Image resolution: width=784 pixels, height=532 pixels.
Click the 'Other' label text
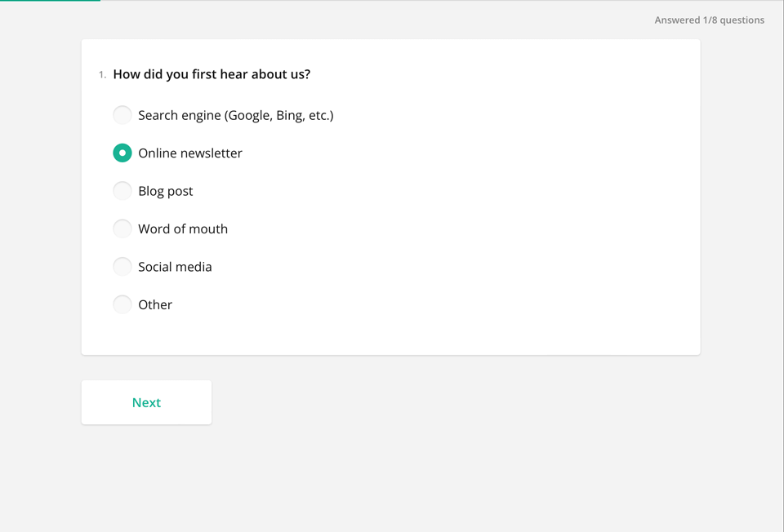[x=155, y=305]
